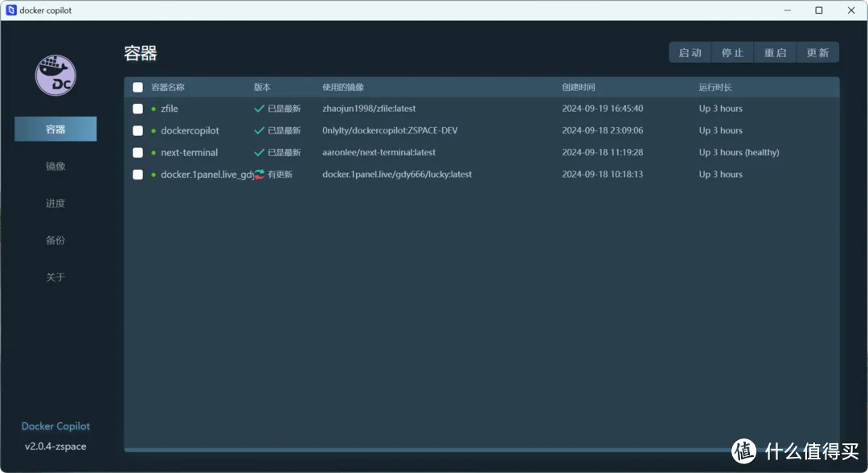Click the 使用的镜像 column header
Image resolution: width=868 pixels, height=473 pixels.
click(x=343, y=87)
